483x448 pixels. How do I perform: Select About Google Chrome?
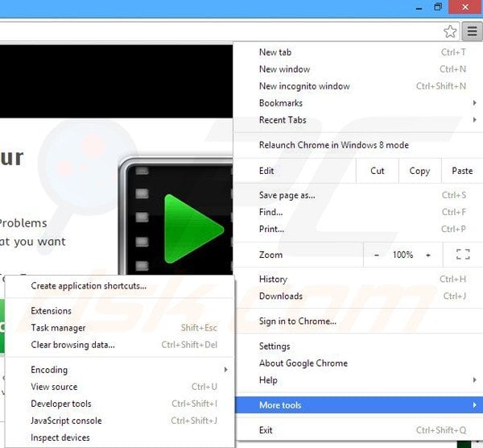point(359,363)
